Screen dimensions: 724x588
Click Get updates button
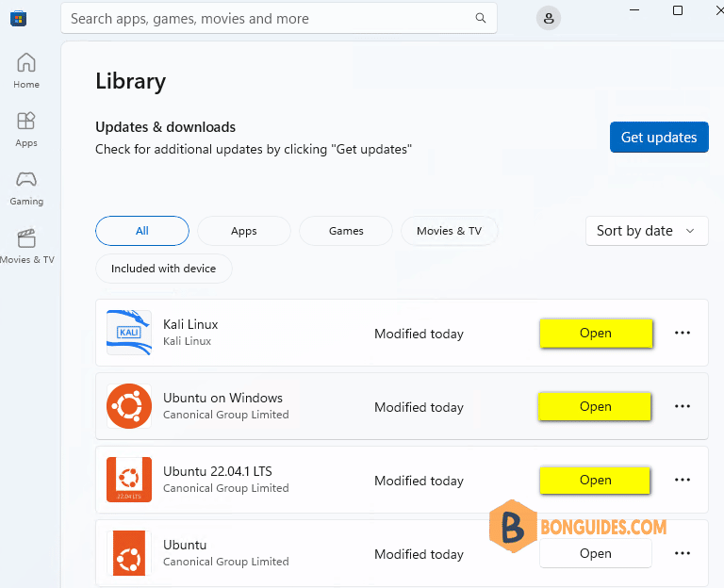[659, 137]
